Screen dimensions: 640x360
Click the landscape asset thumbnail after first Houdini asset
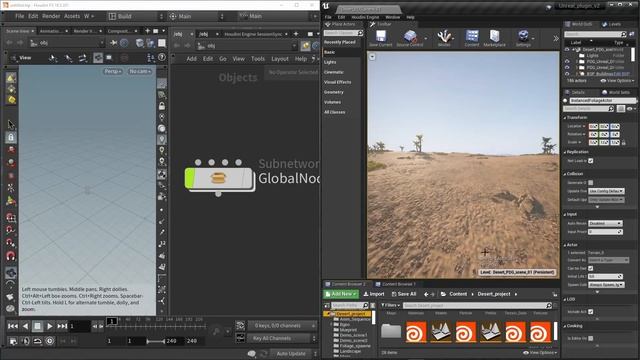441,331
